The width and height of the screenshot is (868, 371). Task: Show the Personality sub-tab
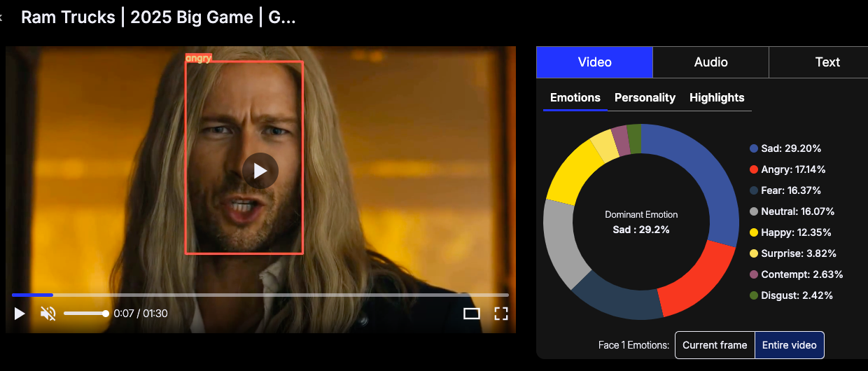pyautogui.click(x=645, y=98)
